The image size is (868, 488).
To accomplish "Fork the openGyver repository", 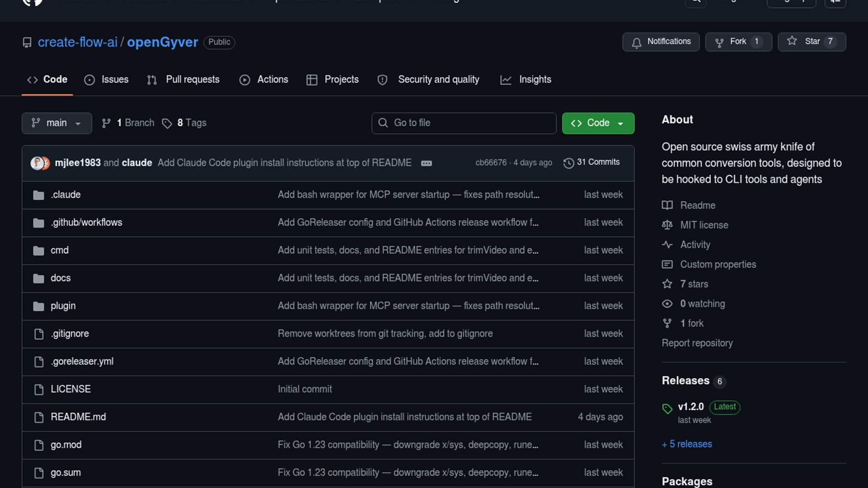I will pyautogui.click(x=738, y=42).
